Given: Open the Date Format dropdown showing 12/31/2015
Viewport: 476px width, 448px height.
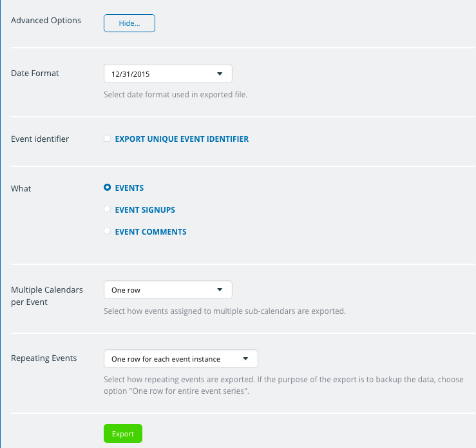Looking at the screenshot, I should pos(168,73).
